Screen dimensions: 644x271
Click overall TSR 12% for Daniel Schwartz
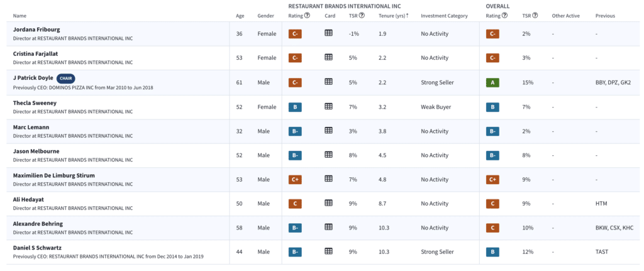pos(528,252)
